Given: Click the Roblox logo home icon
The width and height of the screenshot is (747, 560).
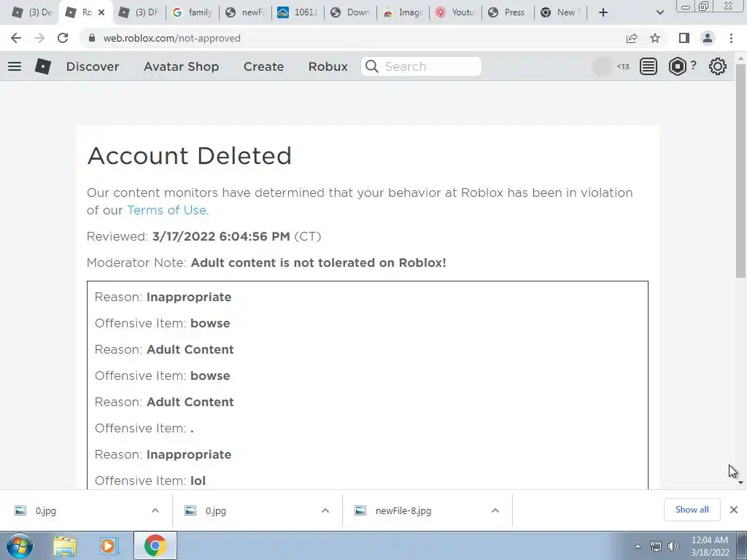Looking at the screenshot, I should 43,66.
